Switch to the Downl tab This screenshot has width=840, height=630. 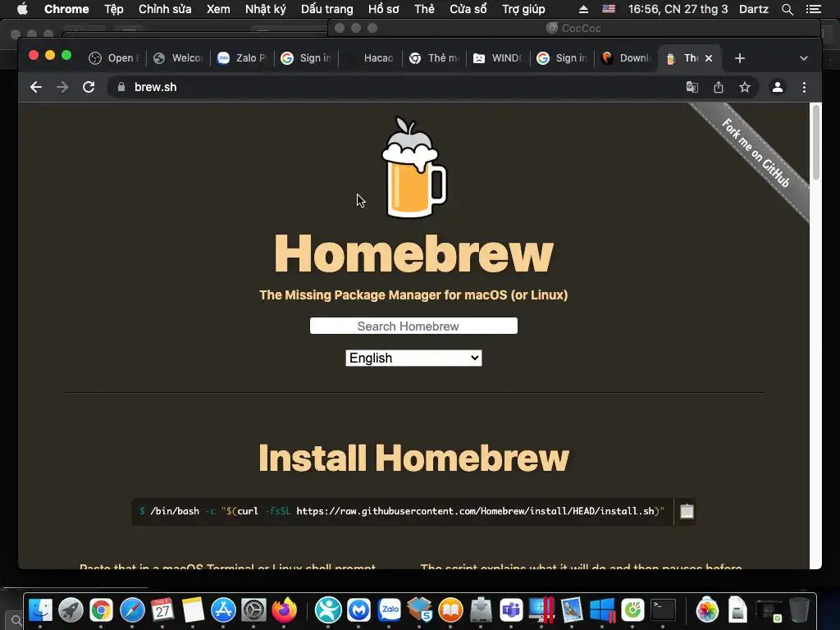click(x=626, y=58)
